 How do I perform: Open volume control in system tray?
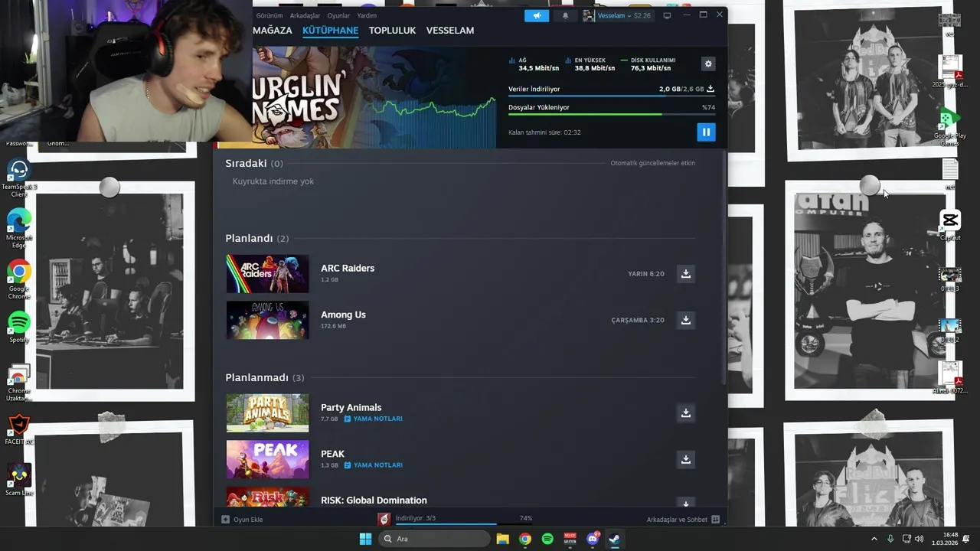point(919,539)
